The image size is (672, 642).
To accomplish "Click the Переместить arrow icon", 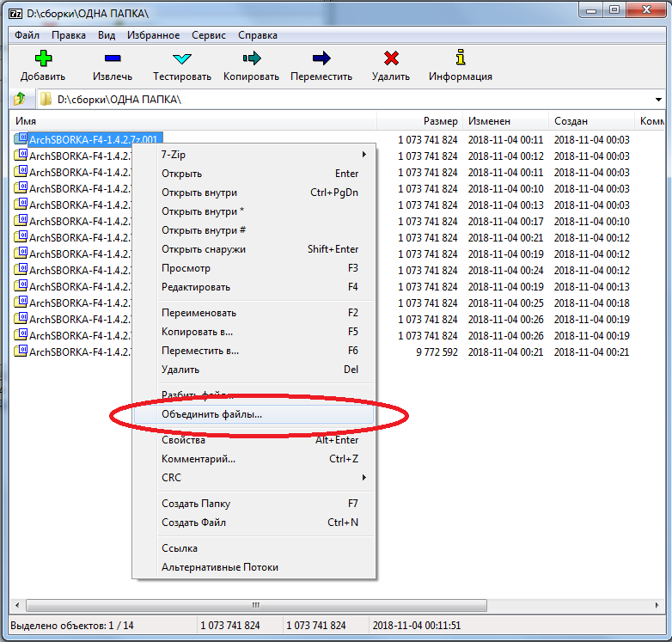I will [321, 59].
